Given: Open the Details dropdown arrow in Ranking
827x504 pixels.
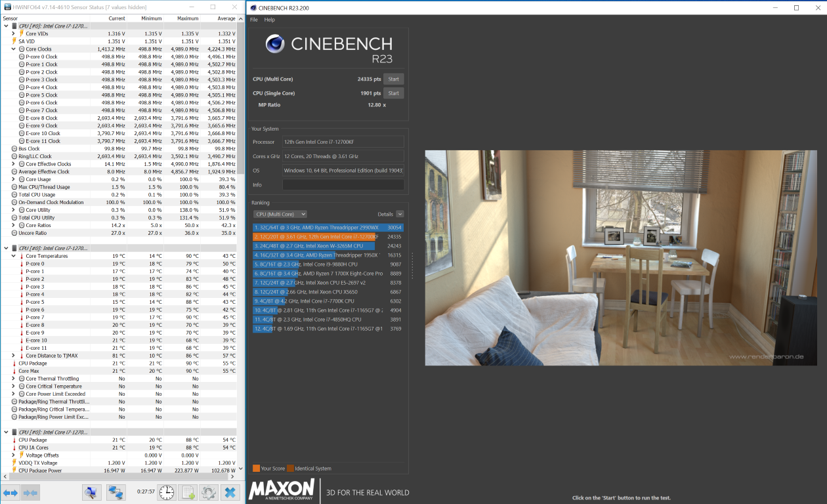Looking at the screenshot, I should click(x=400, y=214).
